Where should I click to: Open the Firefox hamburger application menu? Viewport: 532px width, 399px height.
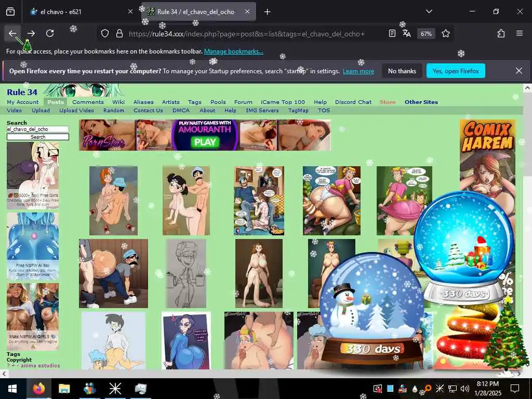[x=519, y=33]
